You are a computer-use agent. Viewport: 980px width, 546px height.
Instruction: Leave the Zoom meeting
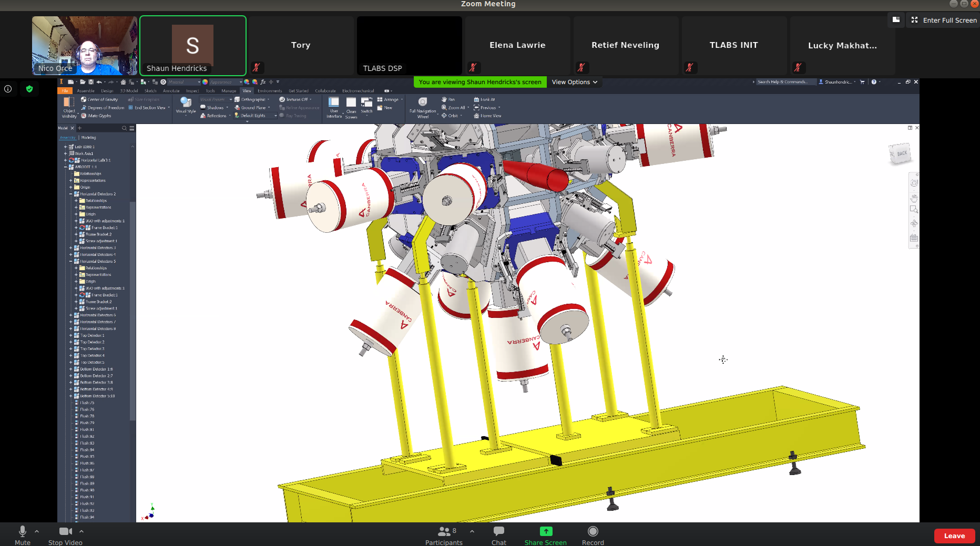point(954,535)
